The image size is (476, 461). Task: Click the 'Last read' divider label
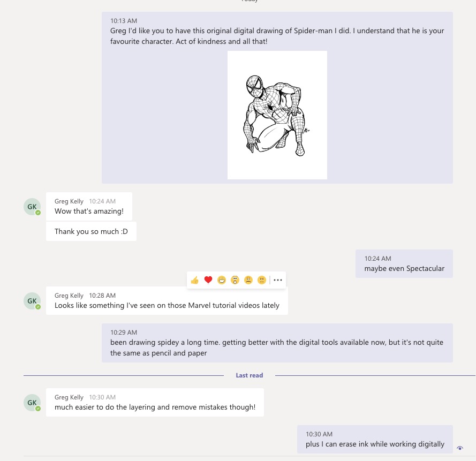[x=250, y=375]
